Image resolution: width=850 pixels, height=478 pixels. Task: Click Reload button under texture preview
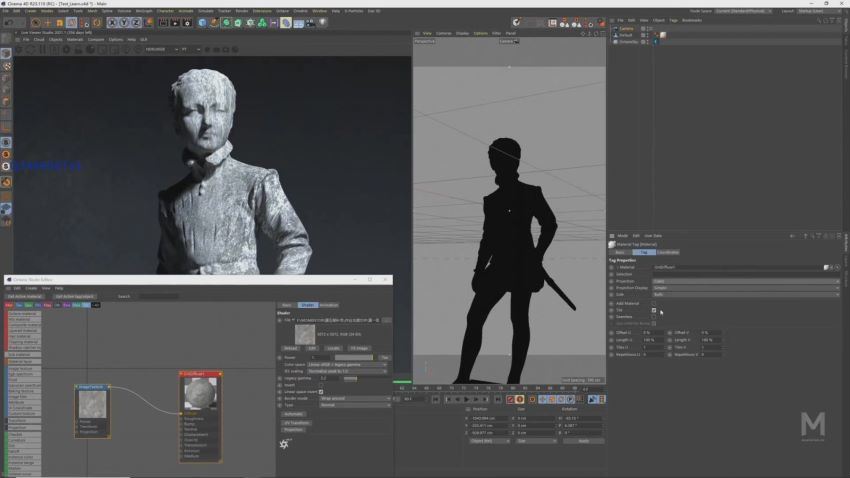pos(291,348)
